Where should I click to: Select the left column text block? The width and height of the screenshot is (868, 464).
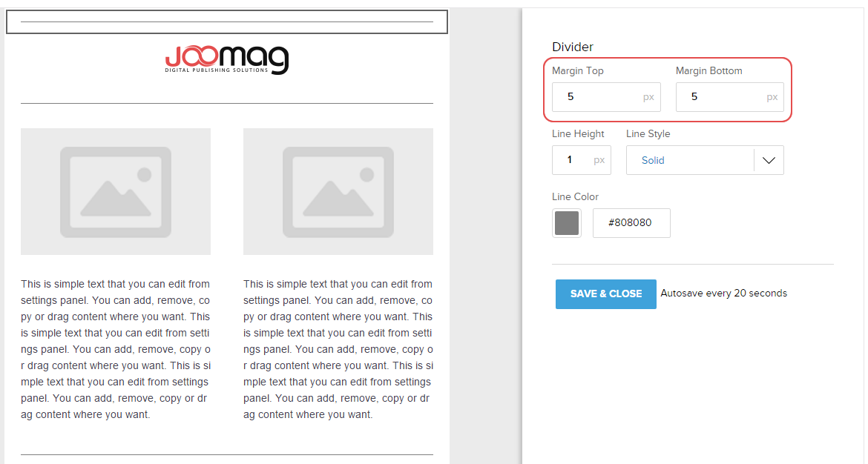(x=116, y=349)
